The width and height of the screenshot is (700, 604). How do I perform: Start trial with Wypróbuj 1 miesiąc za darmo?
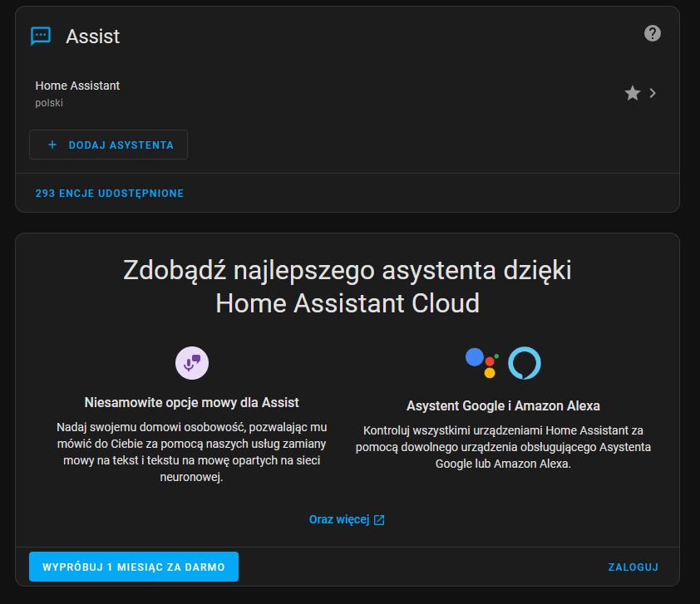(x=134, y=567)
